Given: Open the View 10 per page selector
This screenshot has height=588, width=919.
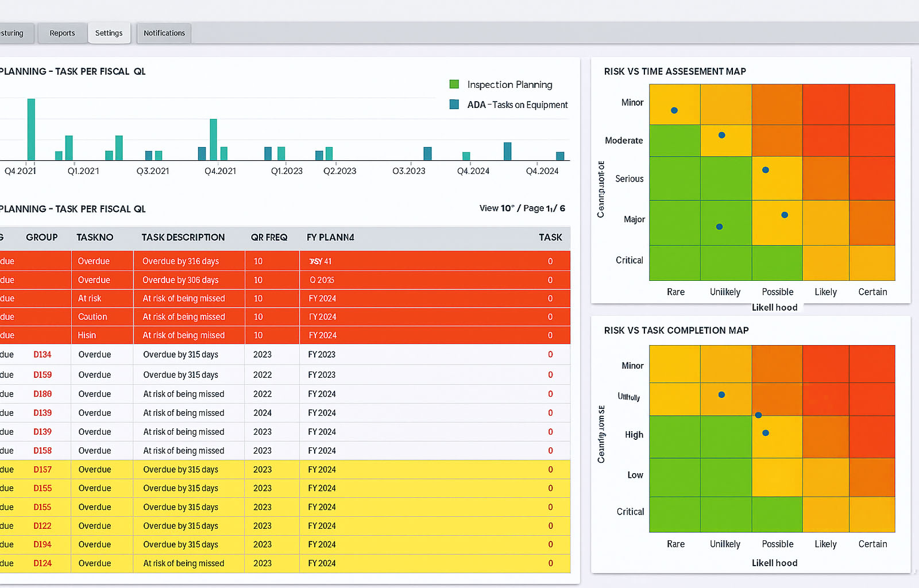Looking at the screenshot, I should pyautogui.click(x=497, y=208).
